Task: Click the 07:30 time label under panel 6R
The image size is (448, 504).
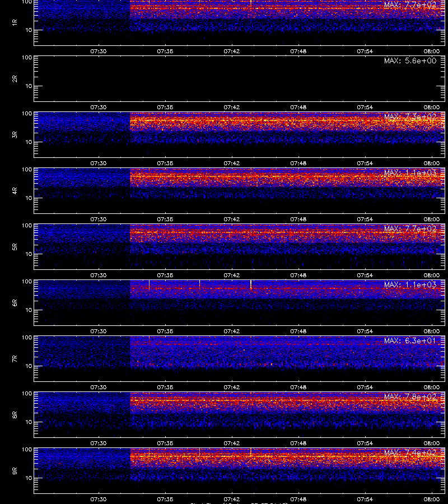Action: point(99,332)
